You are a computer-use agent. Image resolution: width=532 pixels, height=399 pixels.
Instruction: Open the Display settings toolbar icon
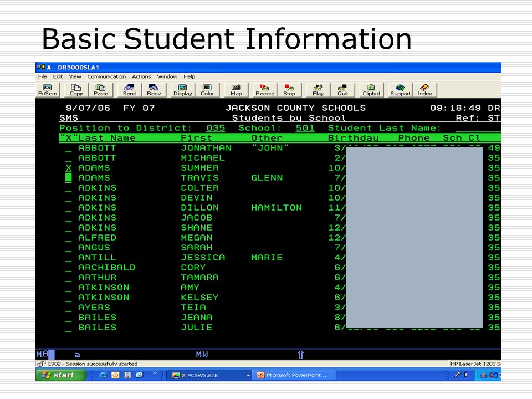click(x=182, y=90)
